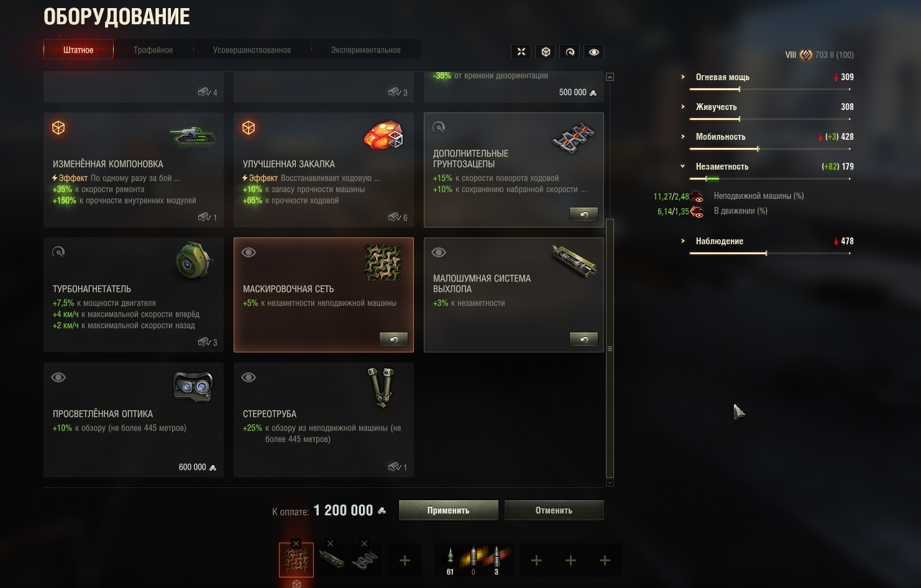
Task: Click the Изменённая компоновка tank icon
Action: 193,136
